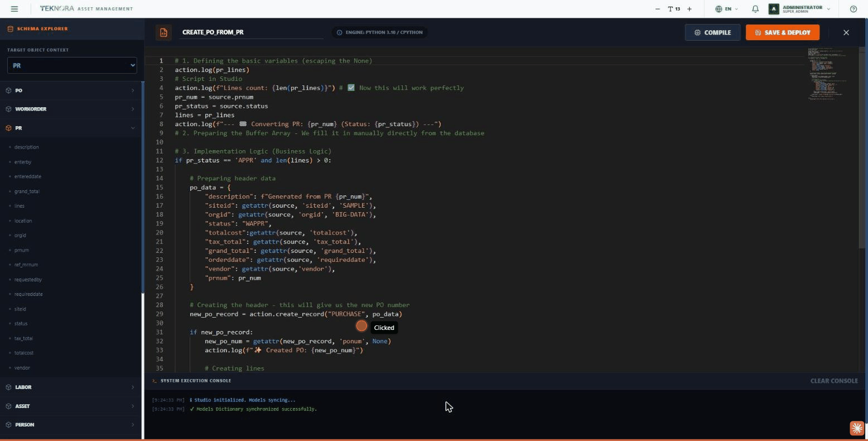The width and height of the screenshot is (868, 441).
Task: Decrease font size with minus icon
Action: pyautogui.click(x=658, y=9)
